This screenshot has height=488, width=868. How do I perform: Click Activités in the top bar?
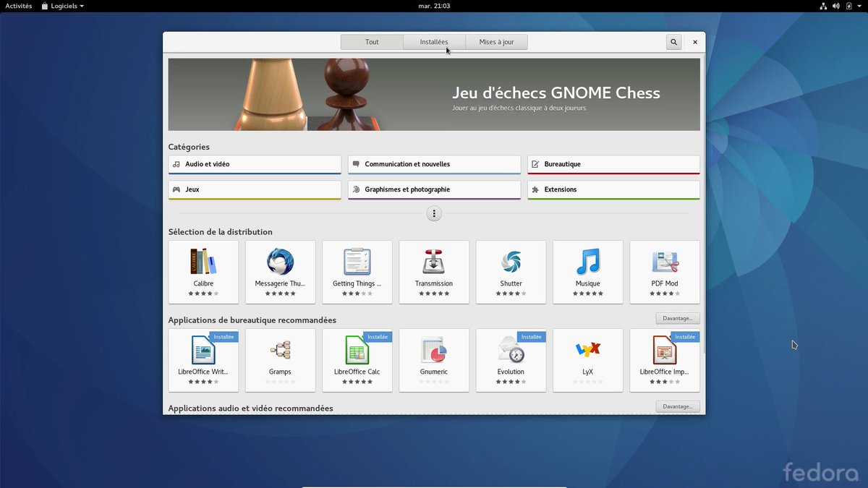tap(19, 6)
